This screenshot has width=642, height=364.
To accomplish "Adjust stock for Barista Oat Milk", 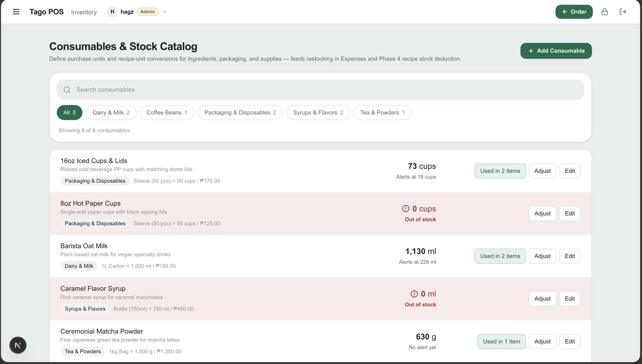I will click(542, 256).
